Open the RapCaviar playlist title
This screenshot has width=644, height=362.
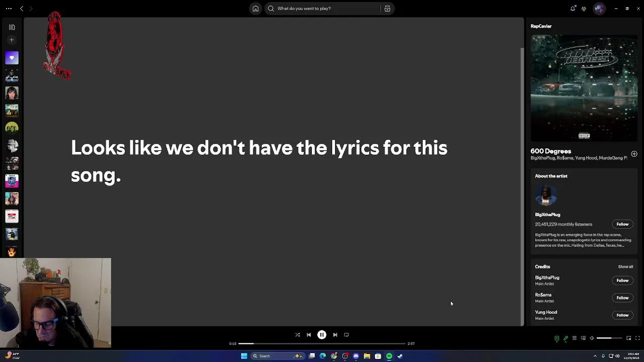pos(541,26)
